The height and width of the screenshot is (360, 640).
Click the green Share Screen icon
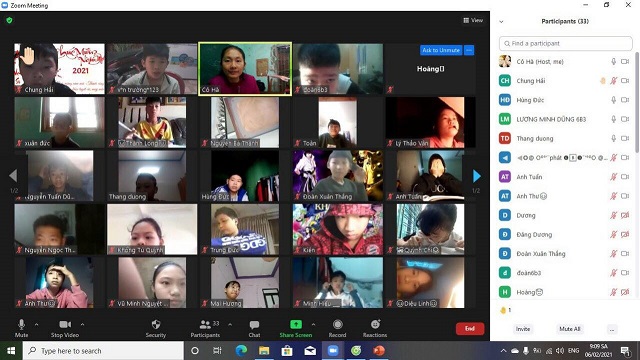click(296, 324)
